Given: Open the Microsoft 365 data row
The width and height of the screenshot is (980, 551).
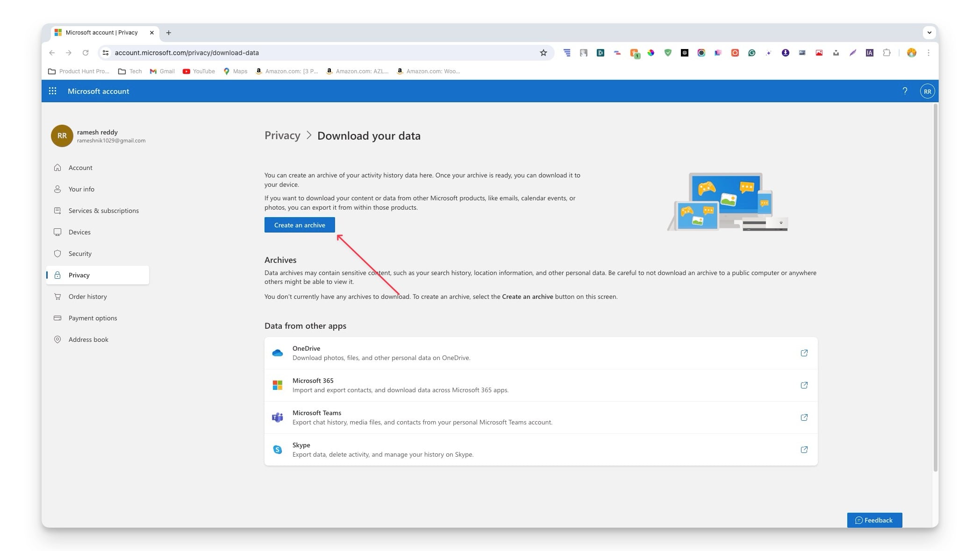Looking at the screenshot, I should (541, 385).
